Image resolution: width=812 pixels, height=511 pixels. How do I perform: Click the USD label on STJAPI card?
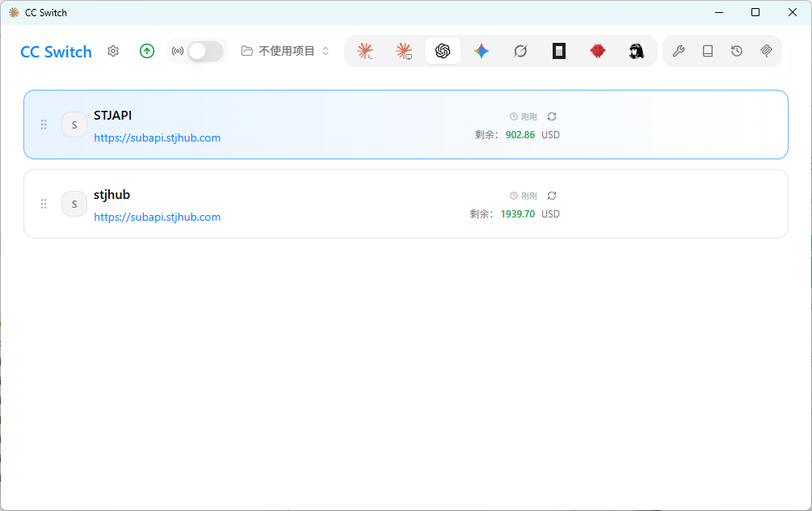[550, 135]
